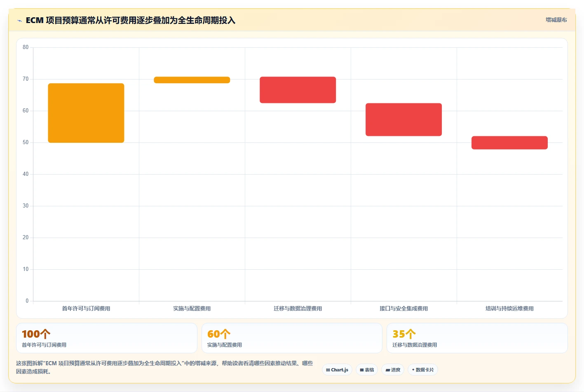Select the 进度 chip
The width and height of the screenshot is (584, 392).
pyautogui.click(x=393, y=370)
